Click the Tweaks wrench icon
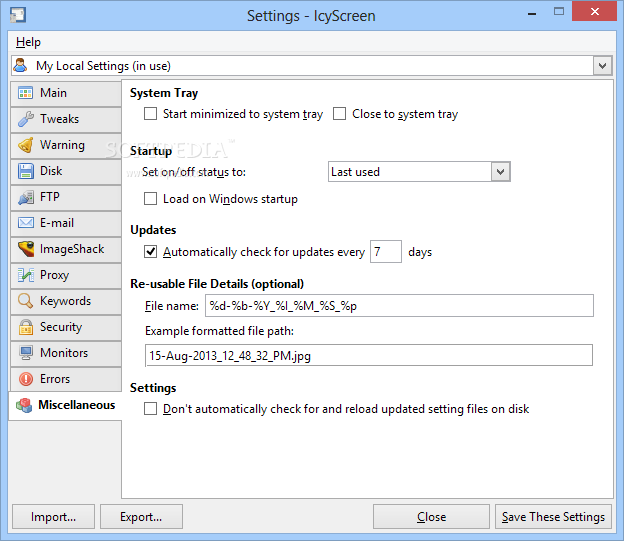624x541 pixels. click(x=26, y=119)
